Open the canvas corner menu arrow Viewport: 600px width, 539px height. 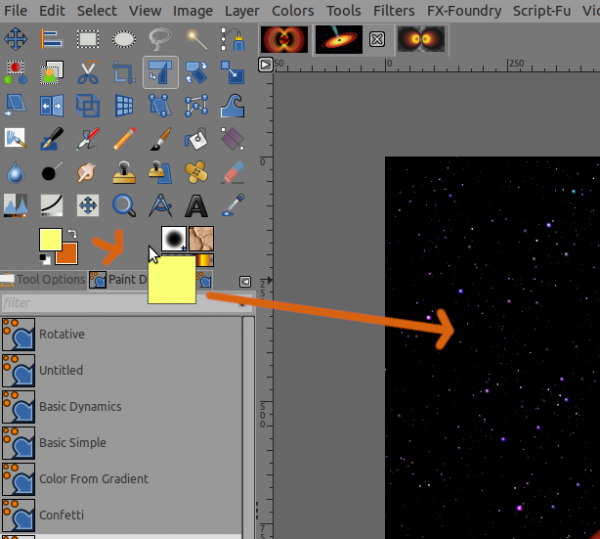266,65
